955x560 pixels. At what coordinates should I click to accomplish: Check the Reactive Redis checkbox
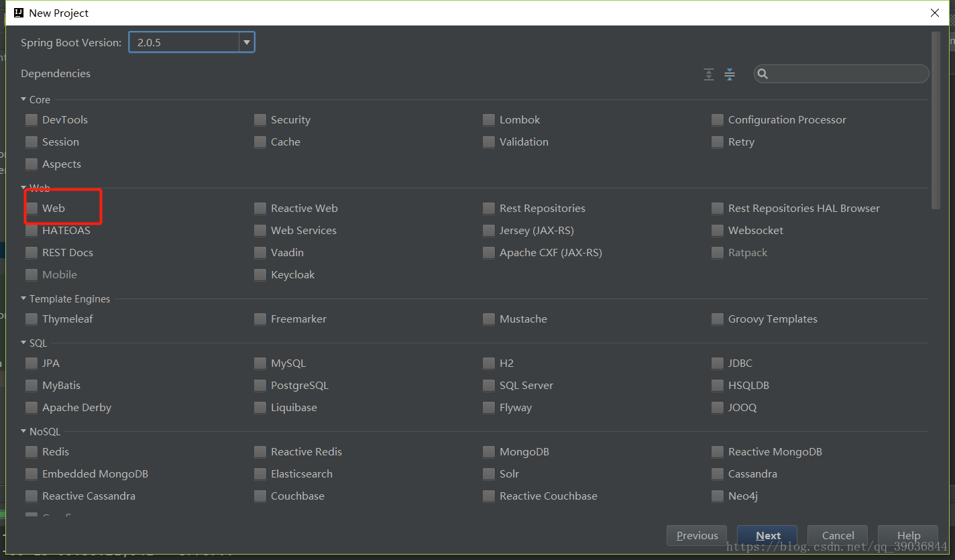pyautogui.click(x=260, y=452)
